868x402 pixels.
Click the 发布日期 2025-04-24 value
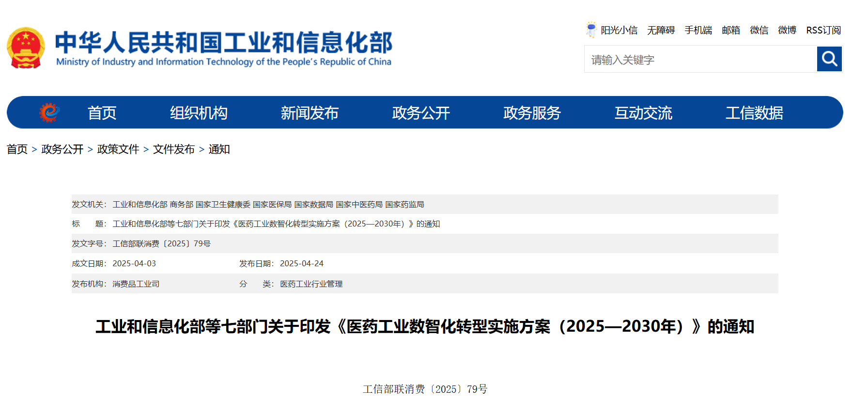(302, 264)
